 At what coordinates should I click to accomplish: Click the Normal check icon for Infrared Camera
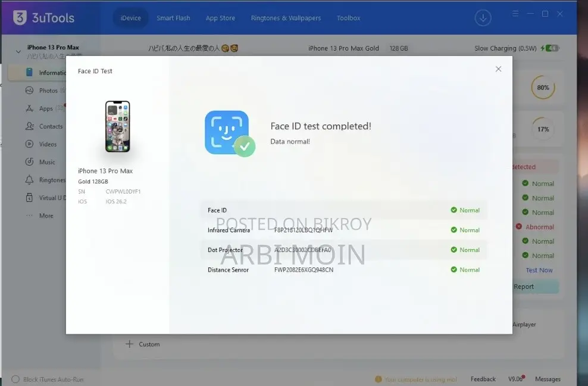(453, 230)
